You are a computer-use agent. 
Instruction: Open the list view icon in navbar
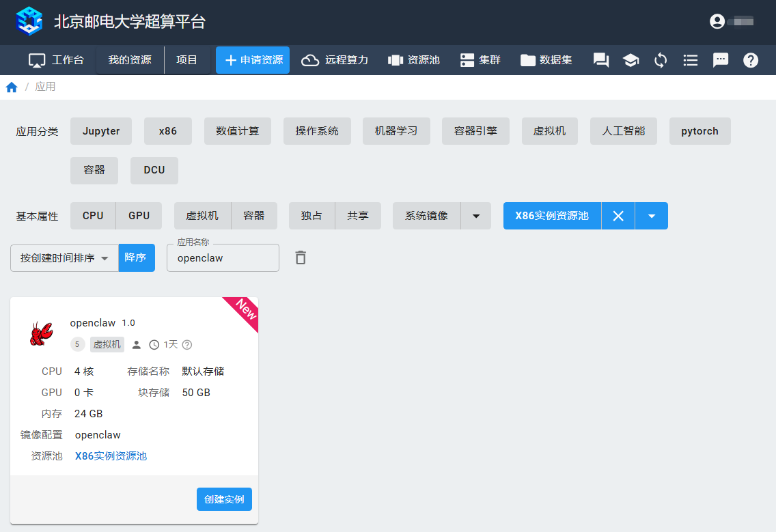click(691, 60)
